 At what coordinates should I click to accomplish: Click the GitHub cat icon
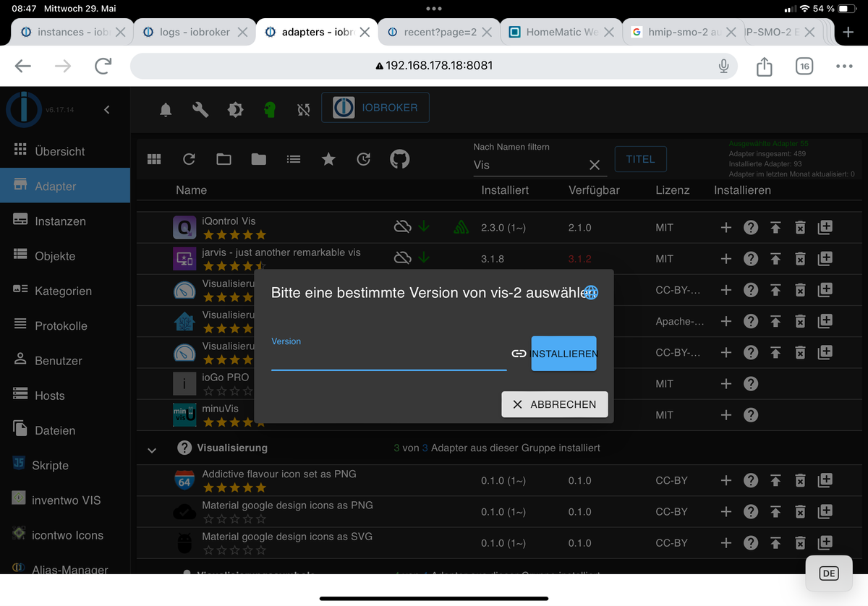(x=399, y=159)
